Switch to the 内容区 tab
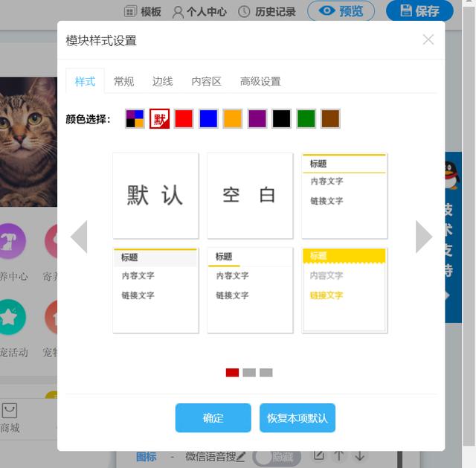 207,81
